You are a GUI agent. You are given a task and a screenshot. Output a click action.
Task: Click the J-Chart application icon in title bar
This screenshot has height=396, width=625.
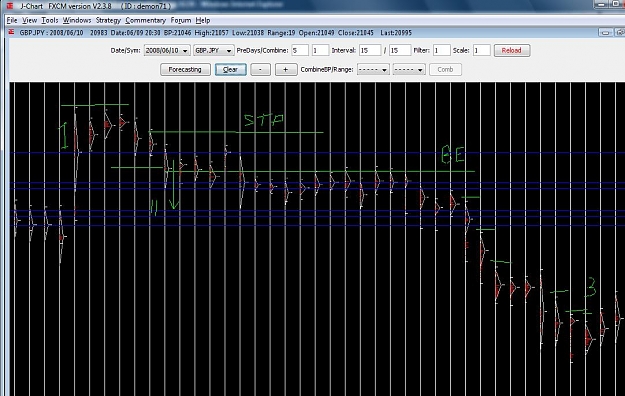pos(10,6)
